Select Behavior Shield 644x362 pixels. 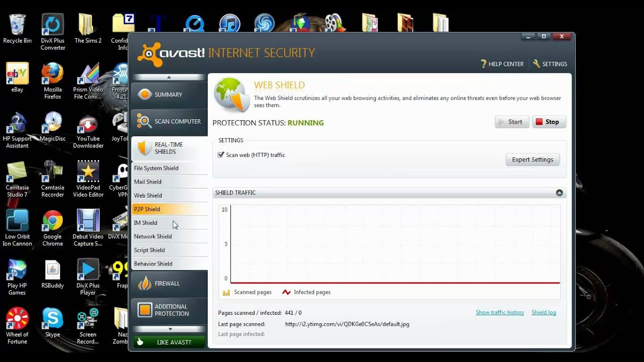coord(170,263)
